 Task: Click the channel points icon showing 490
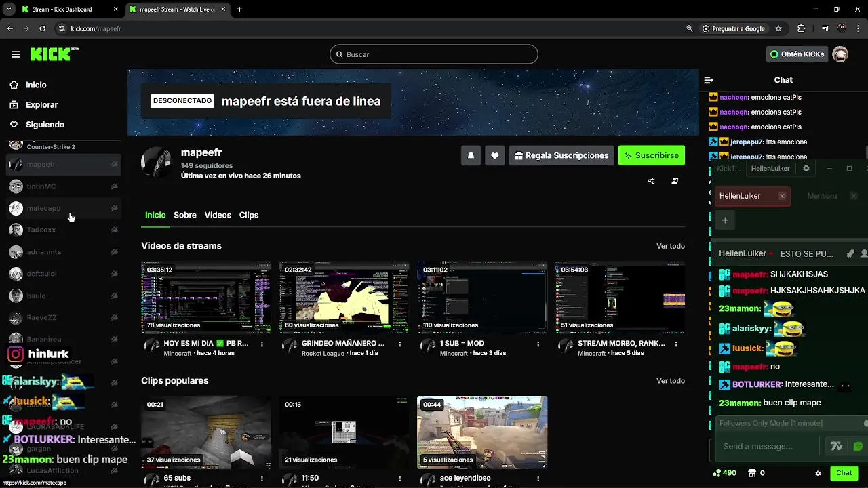pos(724,473)
